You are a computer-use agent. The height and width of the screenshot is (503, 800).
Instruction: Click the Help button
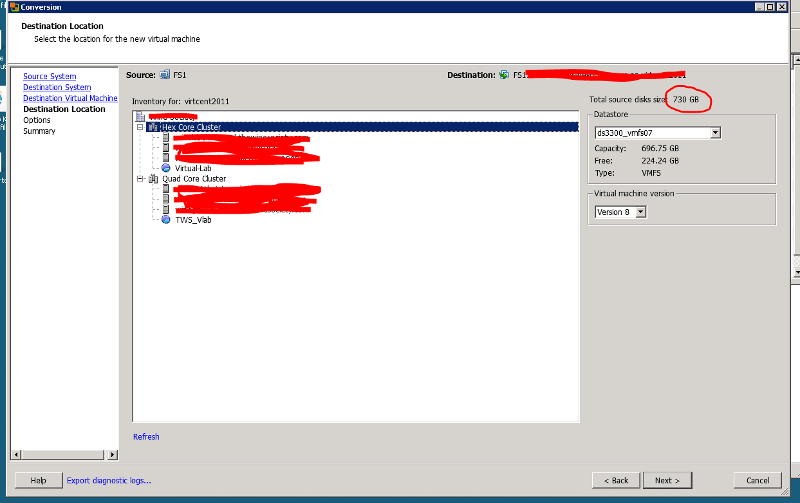pyautogui.click(x=38, y=481)
